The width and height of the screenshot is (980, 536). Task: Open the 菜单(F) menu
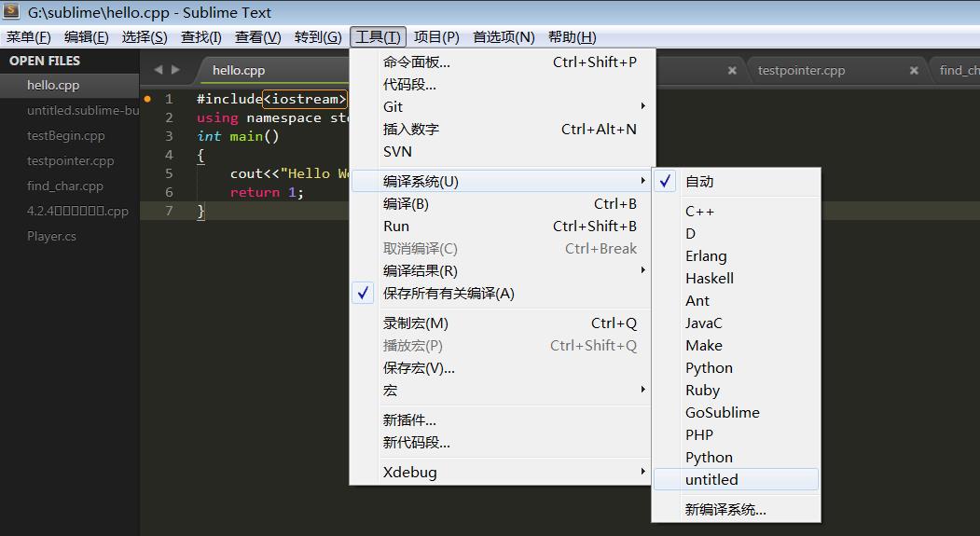pyautogui.click(x=28, y=37)
